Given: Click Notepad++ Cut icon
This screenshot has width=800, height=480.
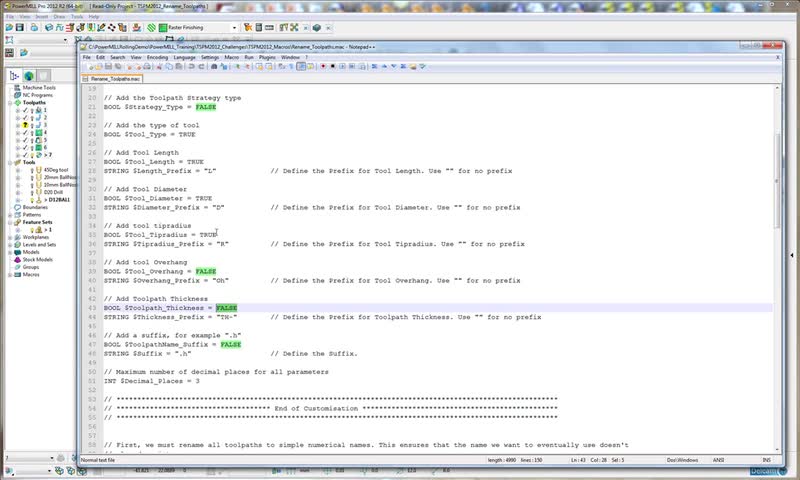Looking at the screenshot, I should click(x=159, y=66).
